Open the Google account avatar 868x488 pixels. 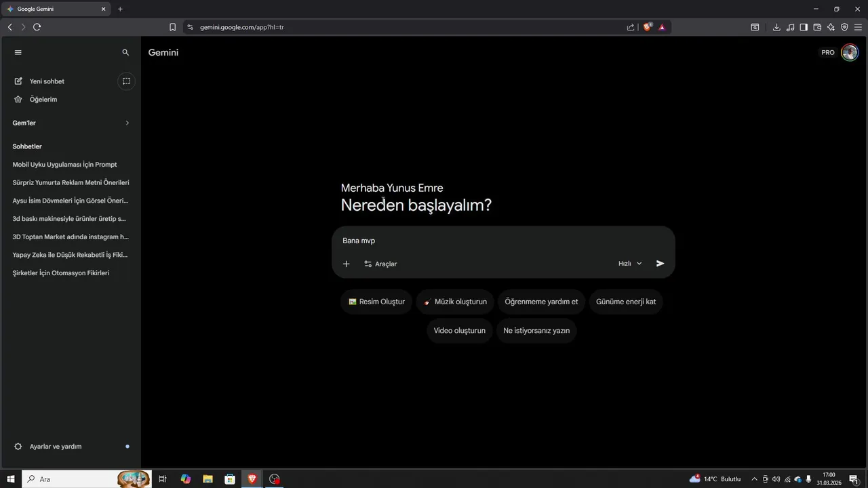tap(850, 52)
